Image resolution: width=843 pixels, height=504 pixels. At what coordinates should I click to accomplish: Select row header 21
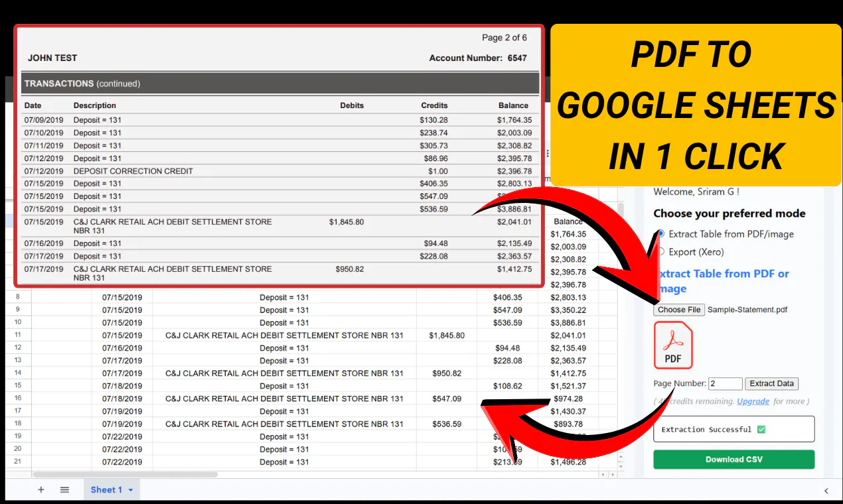tap(18, 462)
